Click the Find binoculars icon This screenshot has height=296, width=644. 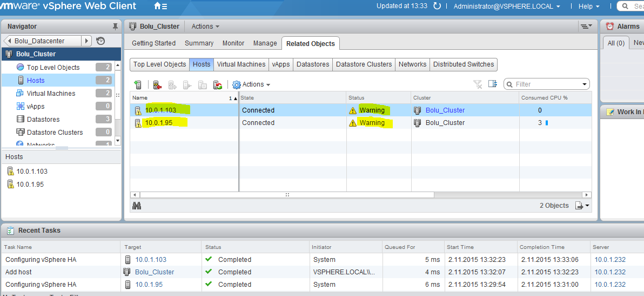point(137,206)
